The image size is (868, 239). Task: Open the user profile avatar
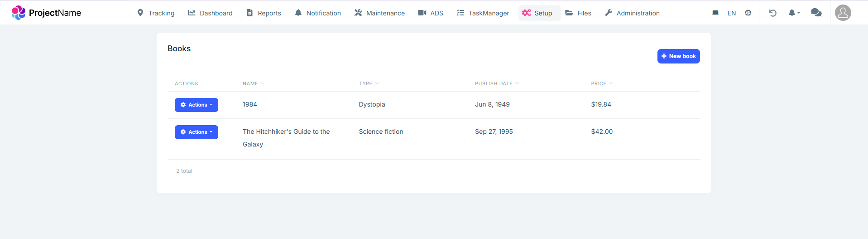click(843, 13)
